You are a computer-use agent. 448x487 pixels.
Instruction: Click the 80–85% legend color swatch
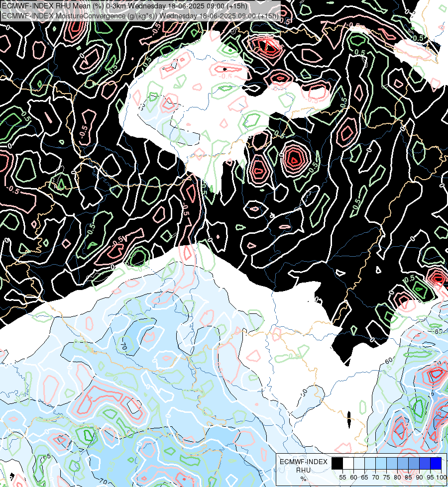403,463
